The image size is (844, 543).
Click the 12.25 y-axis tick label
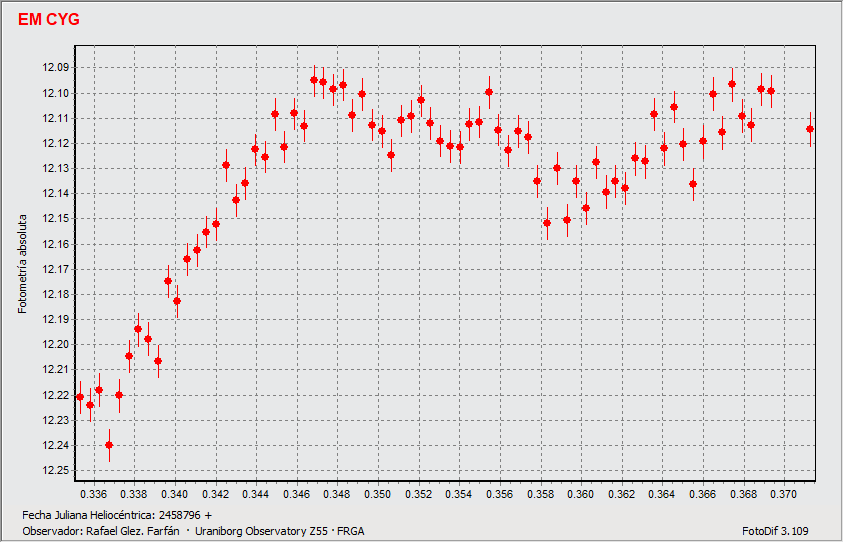pyautogui.click(x=55, y=470)
